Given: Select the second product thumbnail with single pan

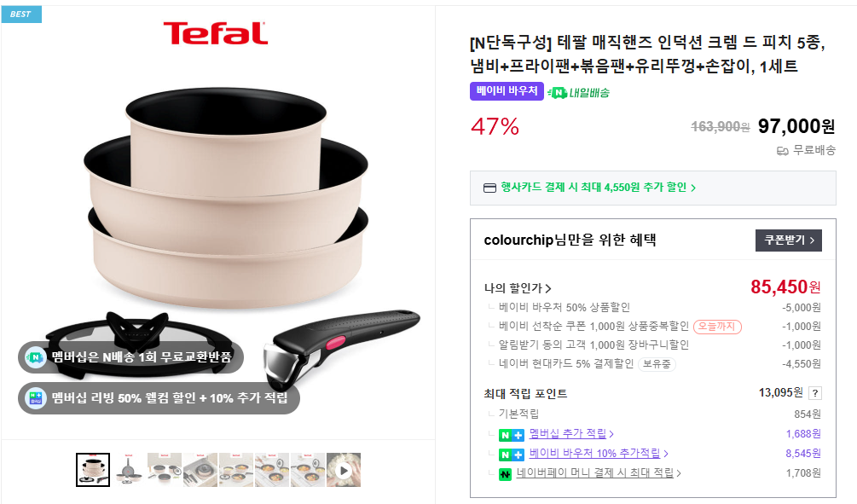Looking at the screenshot, I should [129, 470].
